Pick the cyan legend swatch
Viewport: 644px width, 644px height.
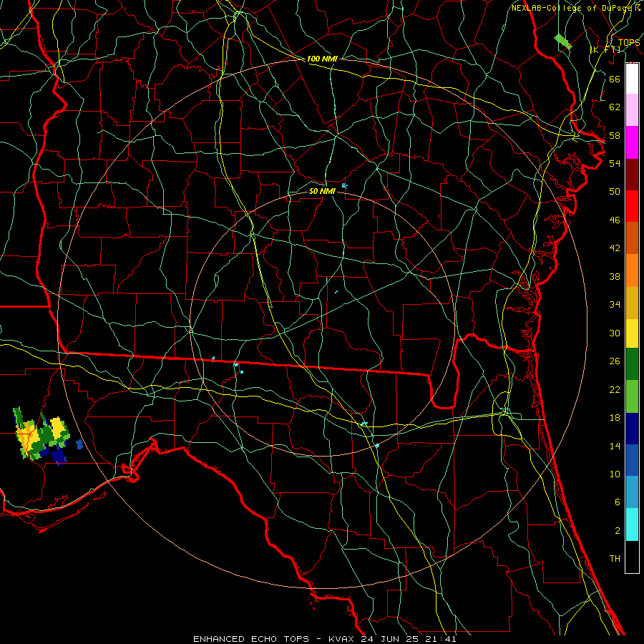(632, 525)
